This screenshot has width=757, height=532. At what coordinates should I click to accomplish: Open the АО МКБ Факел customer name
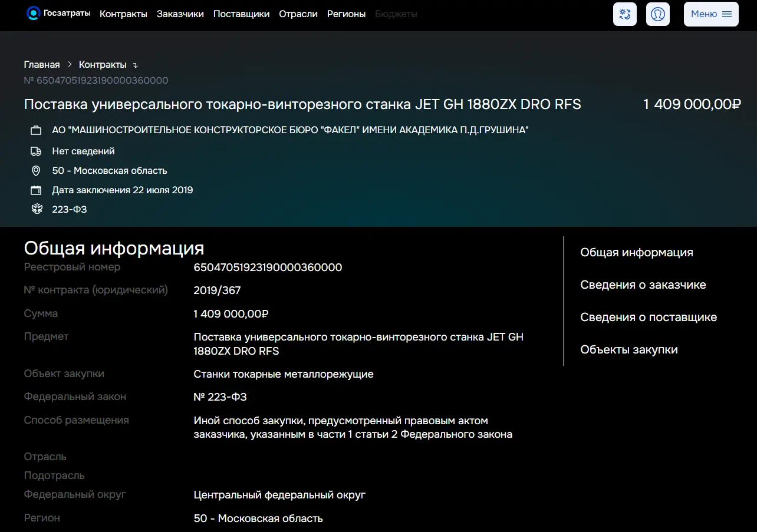(x=290, y=130)
